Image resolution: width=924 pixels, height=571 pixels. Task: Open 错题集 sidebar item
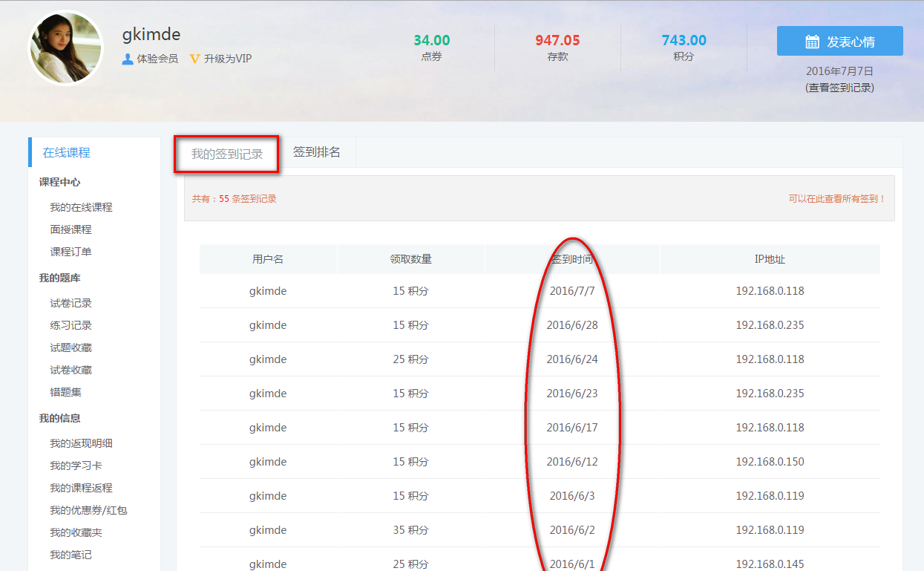65,392
